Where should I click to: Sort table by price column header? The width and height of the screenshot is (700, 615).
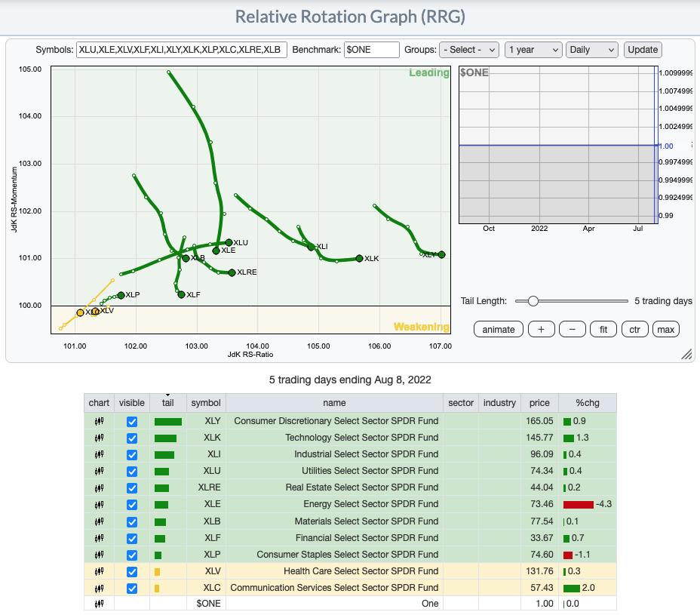coord(539,403)
